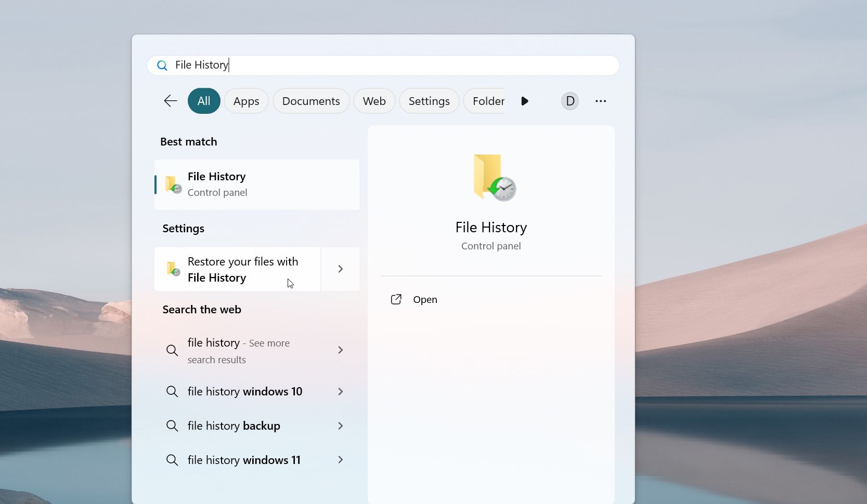Click File History icon in best match row
Screen dimensions: 867x504
(x=173, y=185)
